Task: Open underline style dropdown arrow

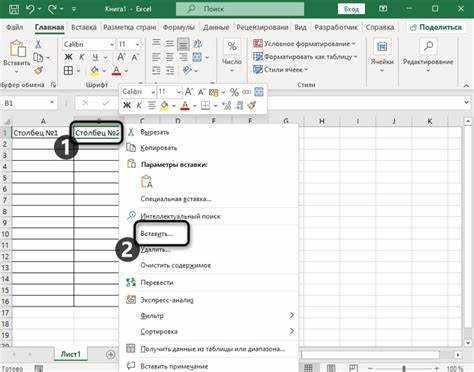Action: click(x=105, y=57)
